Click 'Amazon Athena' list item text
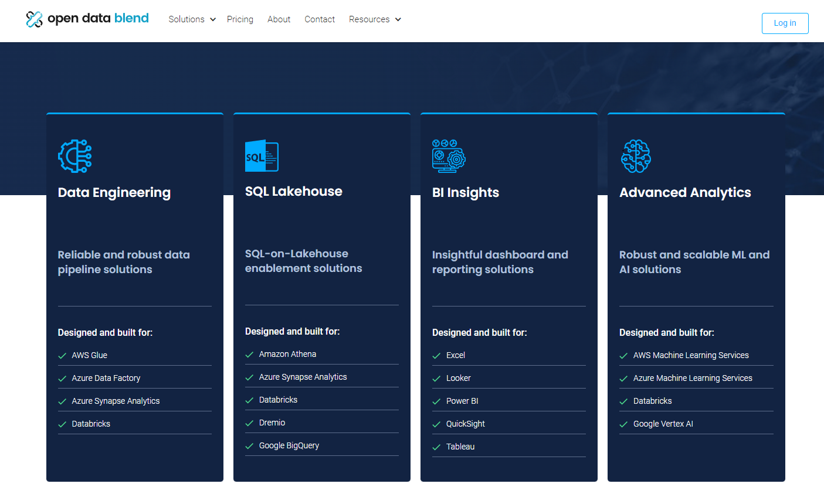 tap(287, 354)
